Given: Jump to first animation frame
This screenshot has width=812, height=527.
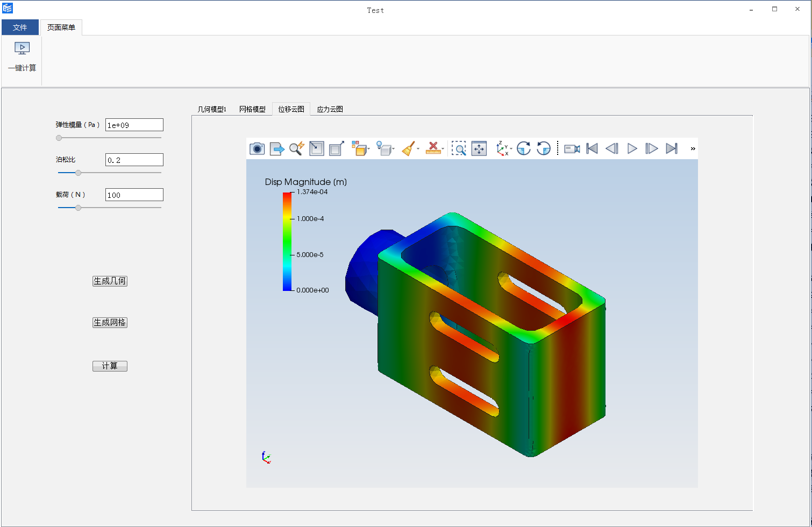Looking at the screenshot, I should click(x=592, y=148).
